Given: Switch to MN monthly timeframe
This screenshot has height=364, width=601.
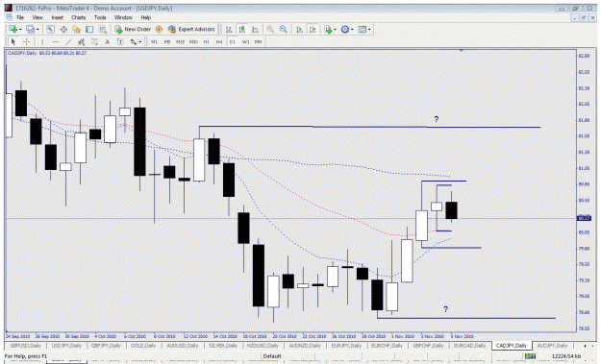Looking at the screenshot, I should [x=258, y=41].
